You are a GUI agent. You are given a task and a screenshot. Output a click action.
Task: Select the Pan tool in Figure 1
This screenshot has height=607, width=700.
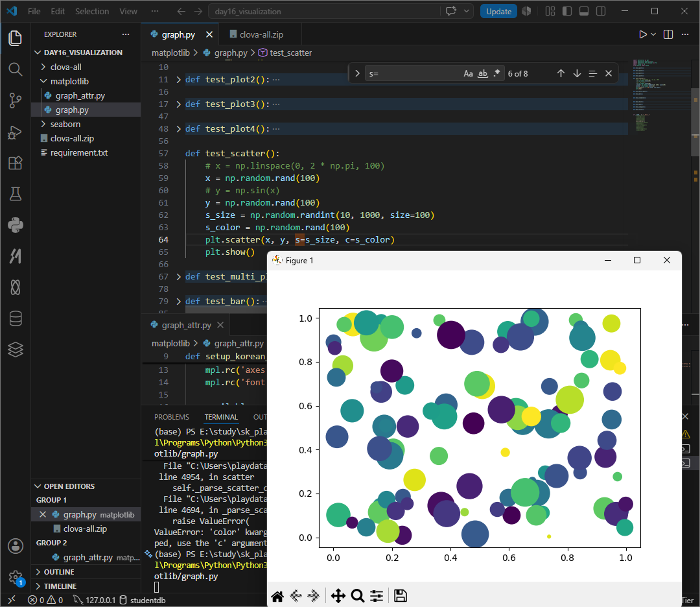[338, 596]
